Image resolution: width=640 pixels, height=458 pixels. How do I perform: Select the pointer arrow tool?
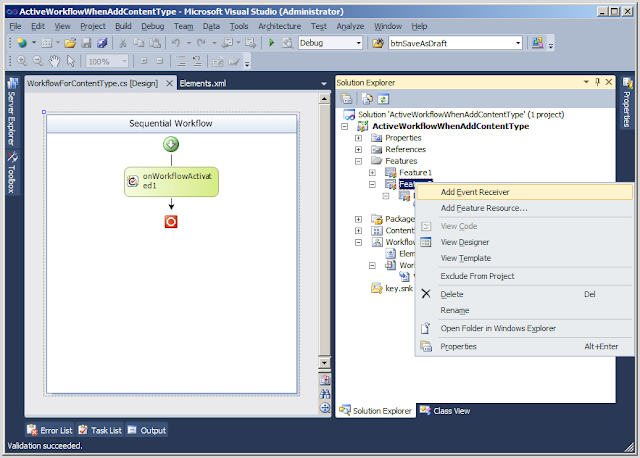[71, 61]
